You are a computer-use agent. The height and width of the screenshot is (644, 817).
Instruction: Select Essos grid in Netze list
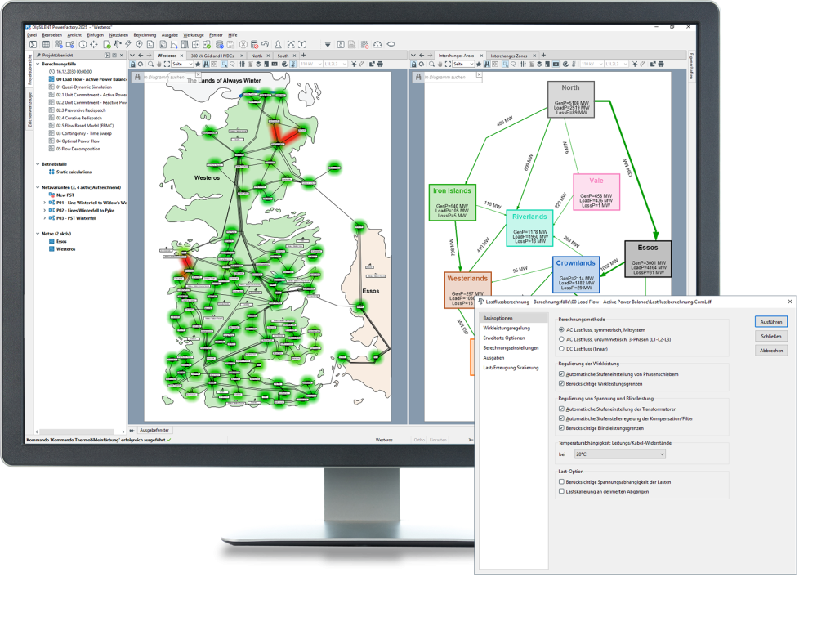pyautogui.click(x=61, y=241)
